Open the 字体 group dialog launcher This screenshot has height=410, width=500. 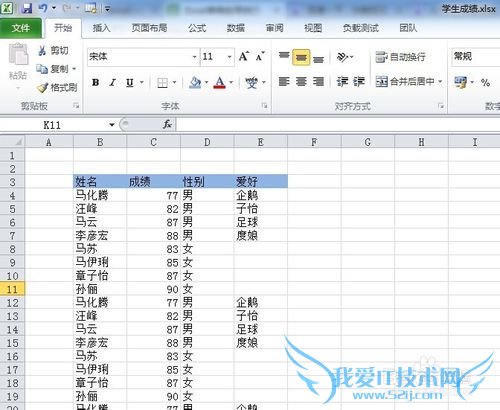(265, 106)
